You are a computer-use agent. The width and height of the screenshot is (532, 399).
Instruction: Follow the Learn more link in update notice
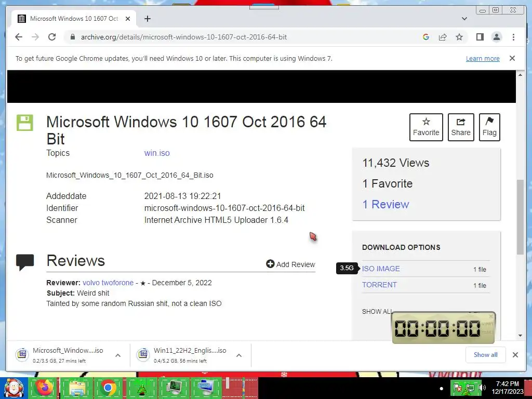pyautogui.click(x=483, y=58)
